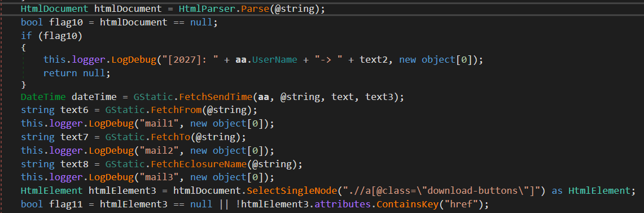Viewport: 644px width, 213px height.
Task: Click the DateTime type keyword
Action: point(43,97)
